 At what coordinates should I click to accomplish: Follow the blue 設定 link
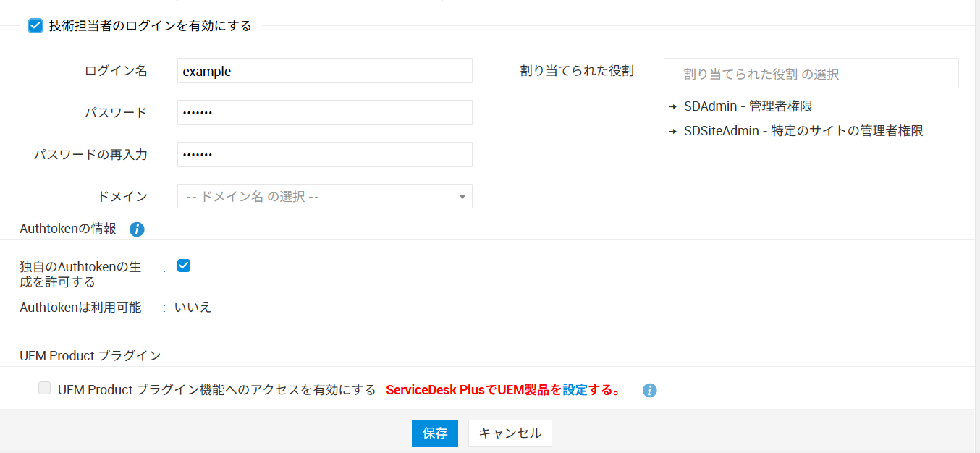click(x=575, y=390)
